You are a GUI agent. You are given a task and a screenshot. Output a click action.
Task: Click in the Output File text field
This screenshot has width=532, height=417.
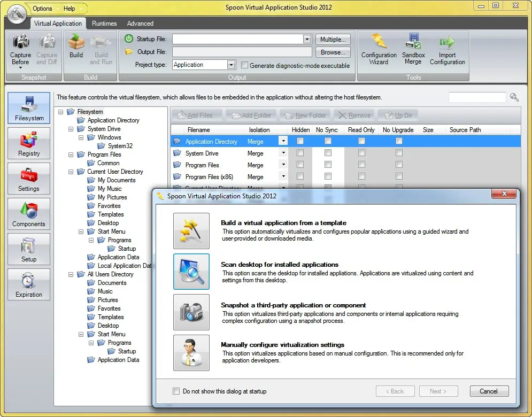click(242, 52)
